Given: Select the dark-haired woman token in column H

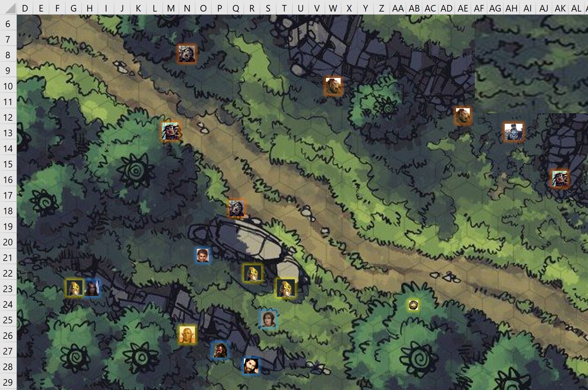Looking at the screenshot, I should click(x=92, y=288).
